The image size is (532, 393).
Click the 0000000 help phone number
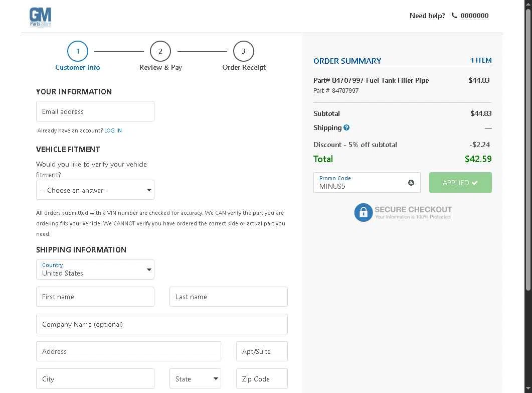pos(474,16)
